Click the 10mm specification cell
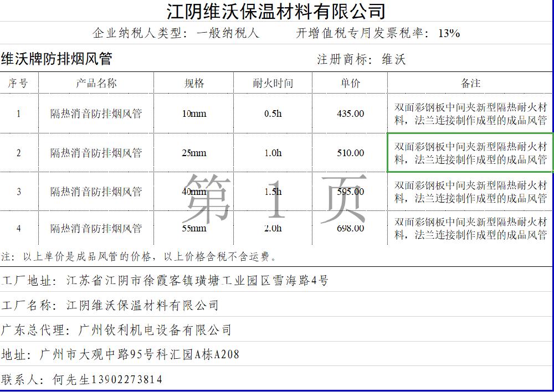 pyautogui.click(x=194, y=114)
